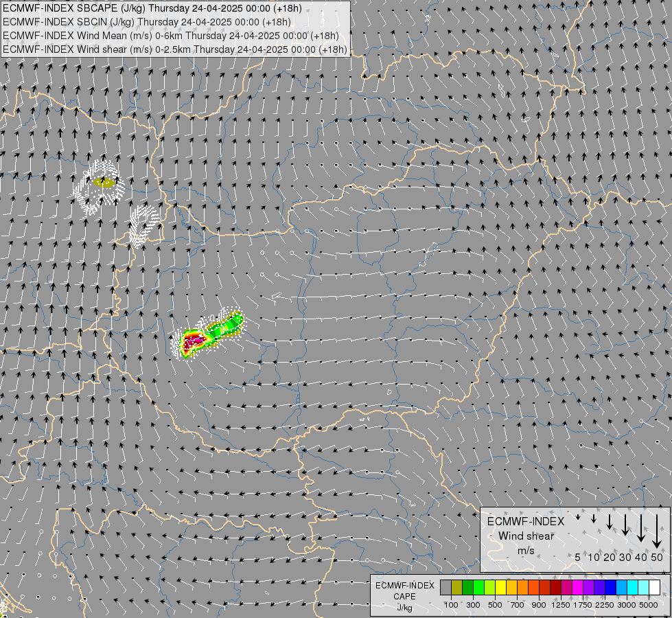
Task: Click the SBCAPE title line
Action: 152,8
